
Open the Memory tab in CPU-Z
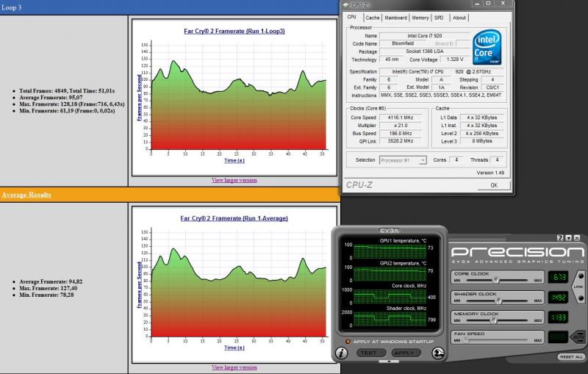click(x=420, y=18)
